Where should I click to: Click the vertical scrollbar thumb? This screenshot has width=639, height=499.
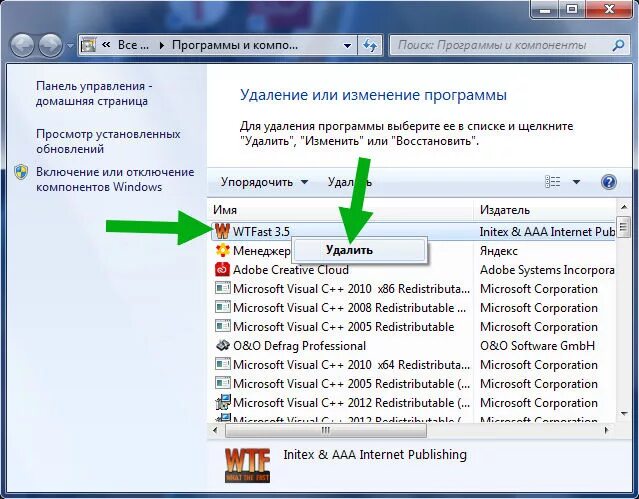pos(624,227)
